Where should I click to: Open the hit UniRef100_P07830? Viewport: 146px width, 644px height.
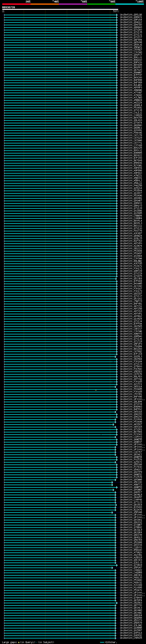coord(131,467)
